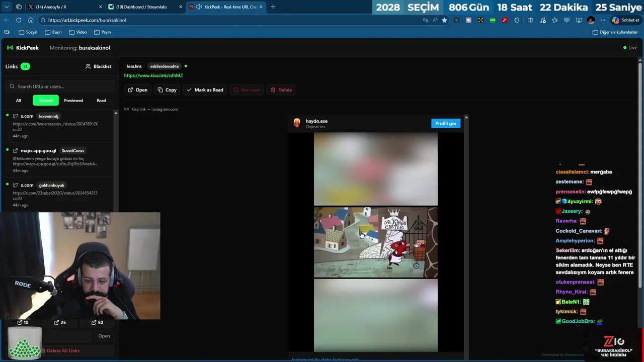Select the Unread filter tab
644x362 pixels.
point(46,101)
